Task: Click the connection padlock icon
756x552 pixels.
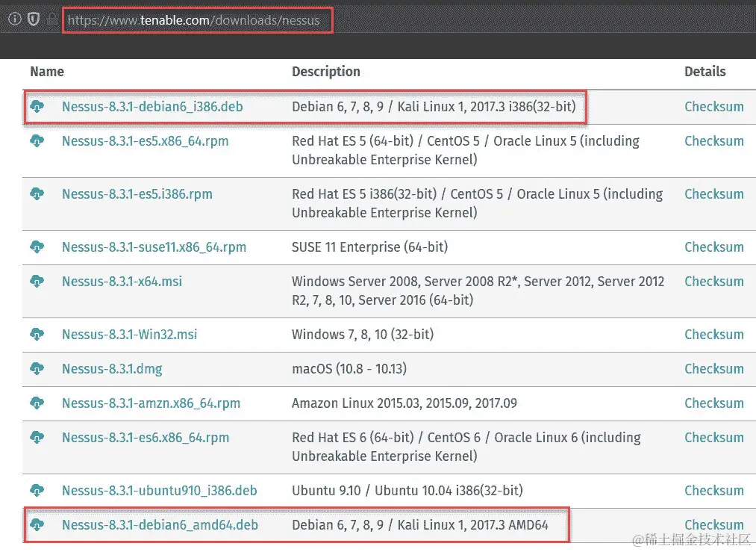Action: click(51, 19)
